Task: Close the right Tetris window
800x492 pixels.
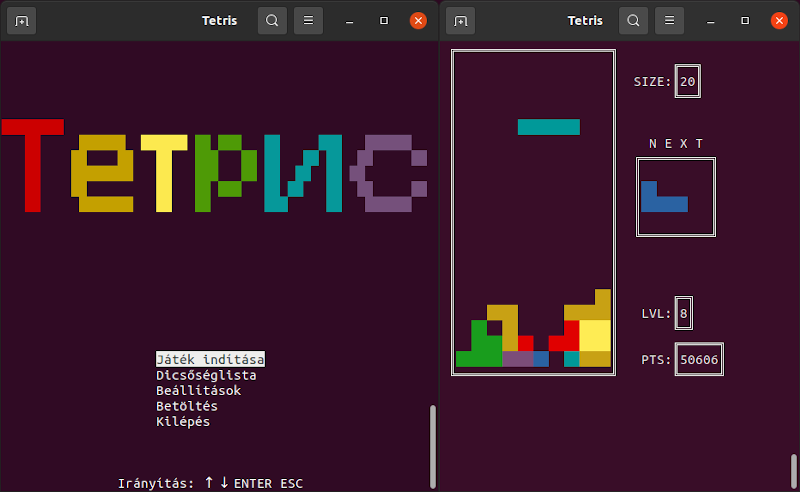Action: tap(779, 21)
